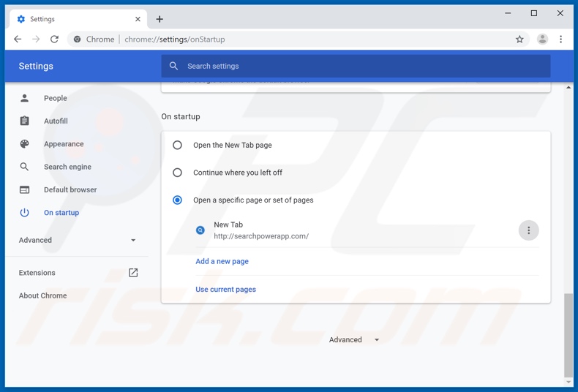
Task: Open the Appearance settings section
Action: click(x=64, y=144)
